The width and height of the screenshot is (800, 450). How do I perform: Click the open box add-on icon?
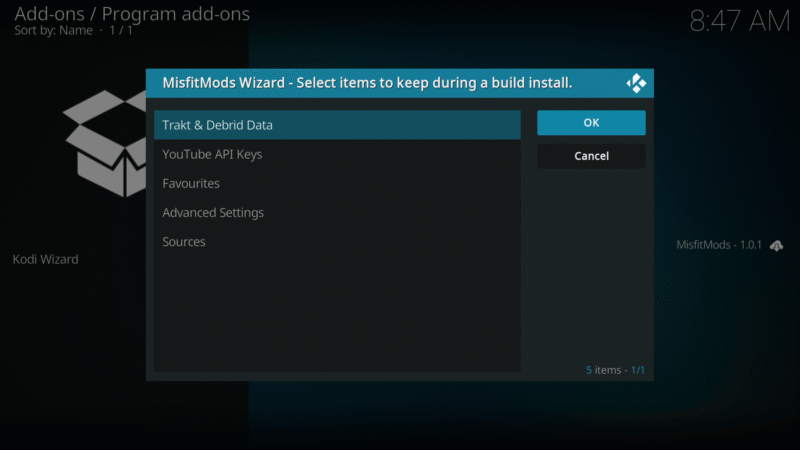pyautogui.click(x=105, y=143)
